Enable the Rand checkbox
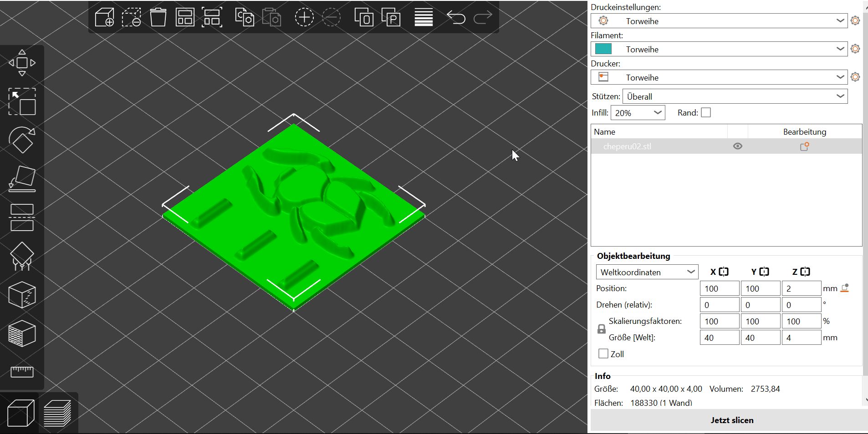Image resolution: width=868 pixels, height=434 pixels. pos(706,112)
